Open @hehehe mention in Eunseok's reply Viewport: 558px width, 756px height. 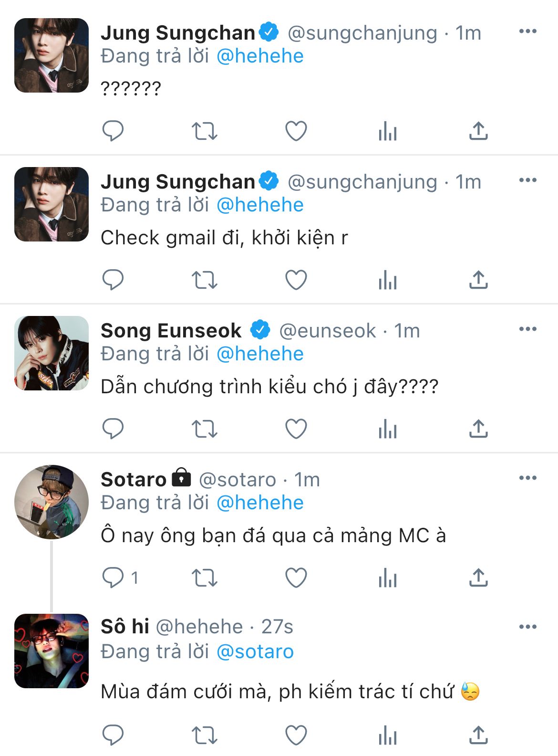[x=260, y=354]
